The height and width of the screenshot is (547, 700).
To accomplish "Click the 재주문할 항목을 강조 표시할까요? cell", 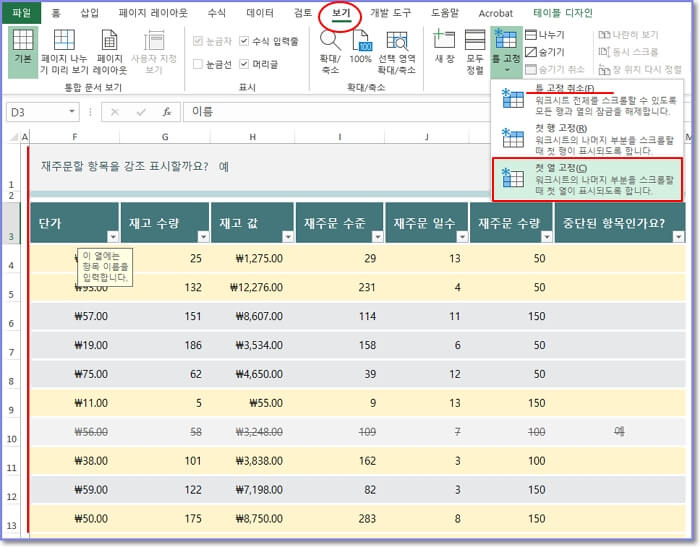I will click(x=125, y=167).
